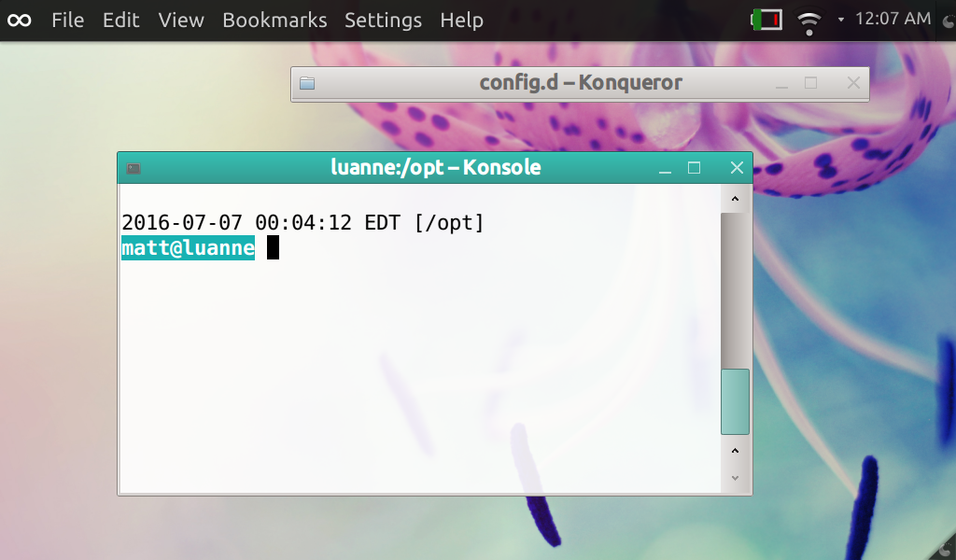Open the View menu
956x560 pixels.
[x=181, y=20]
